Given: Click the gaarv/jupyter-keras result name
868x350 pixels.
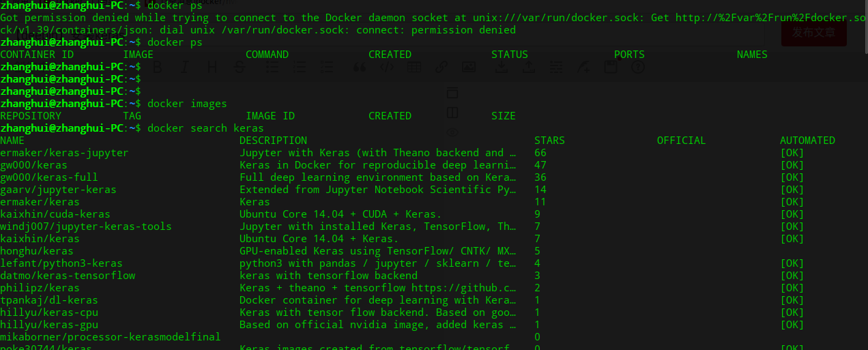Looking at the screenshot, I should point(58,190).
